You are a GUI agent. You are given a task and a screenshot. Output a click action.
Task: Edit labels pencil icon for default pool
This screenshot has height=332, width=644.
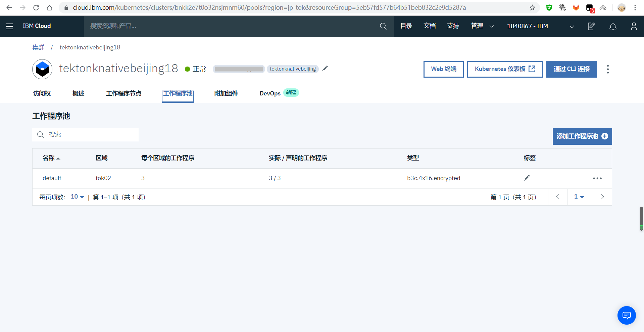(527, 178)
